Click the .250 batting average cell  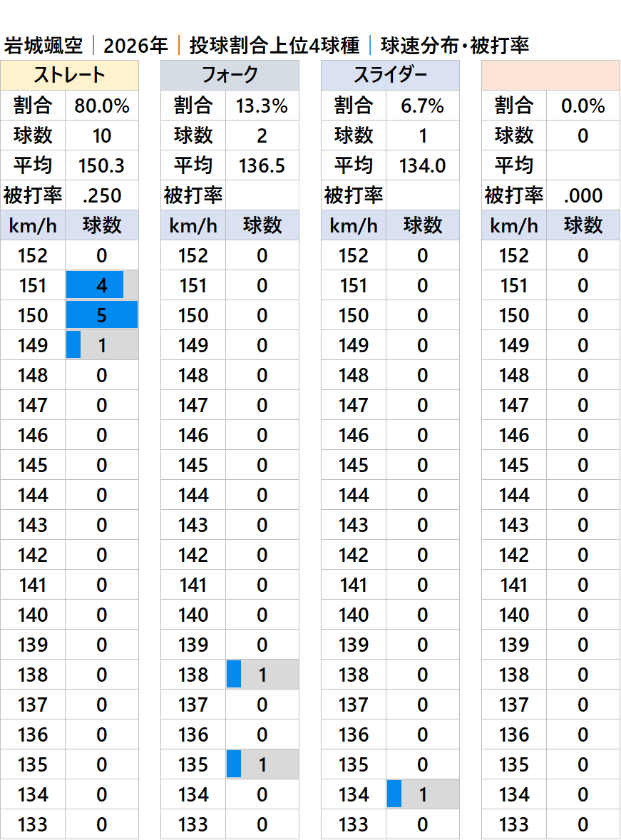(102, 196)
